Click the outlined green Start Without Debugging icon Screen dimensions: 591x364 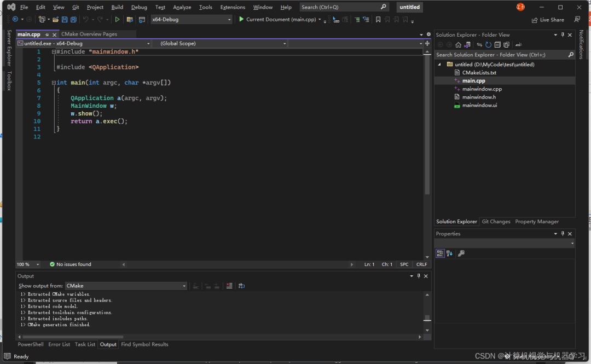click(117, 19)
